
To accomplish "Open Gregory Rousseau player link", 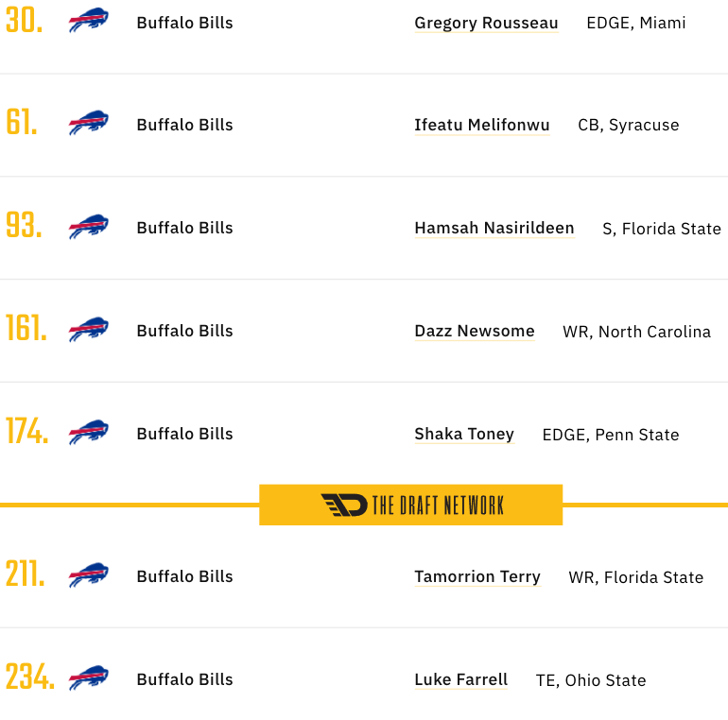I will tap(486, 23).
